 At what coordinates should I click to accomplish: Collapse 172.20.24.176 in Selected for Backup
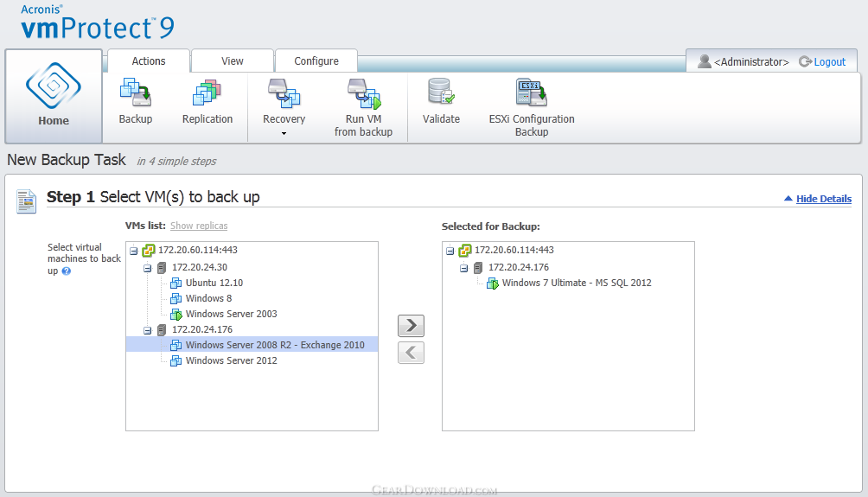coord(464,269)
